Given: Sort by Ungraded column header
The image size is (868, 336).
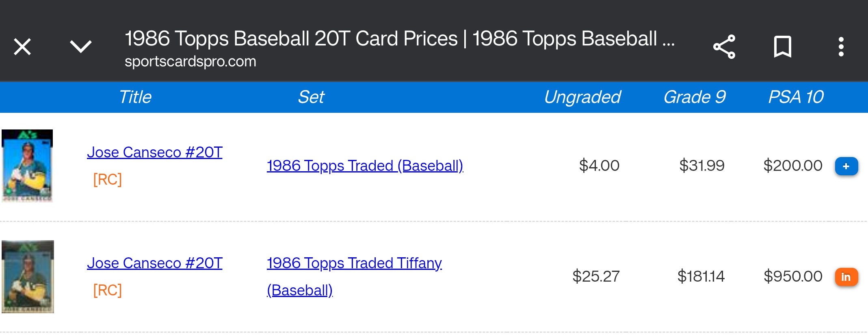Looking at the screenshot, I should 582,97.
